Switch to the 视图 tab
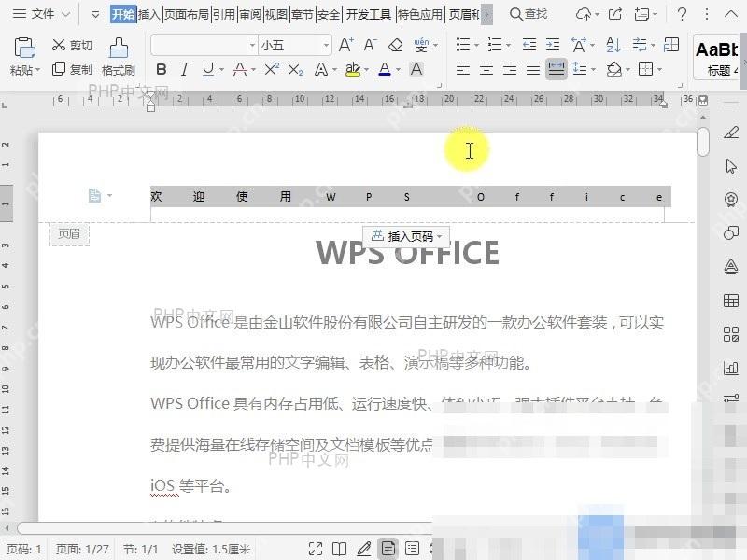Screen dimensions: 747x560 pos(276,15)
